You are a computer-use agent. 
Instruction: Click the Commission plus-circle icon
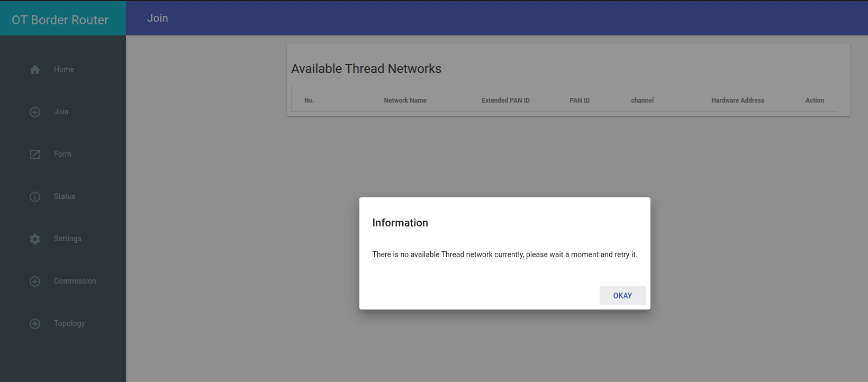tap(35, 281)
